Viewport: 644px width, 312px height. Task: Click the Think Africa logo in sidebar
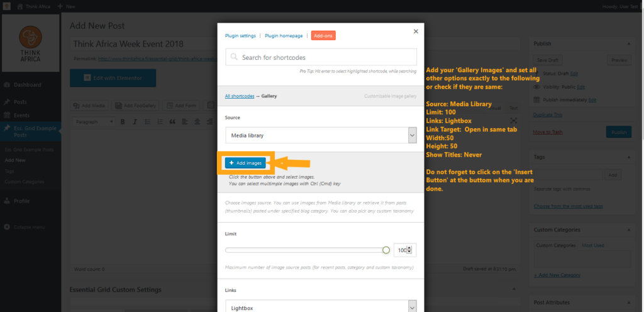point(30,43)
